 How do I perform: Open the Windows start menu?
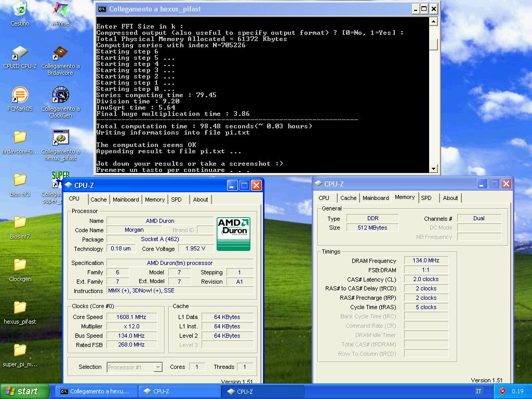pyautogui.click(x=24, y=391)
